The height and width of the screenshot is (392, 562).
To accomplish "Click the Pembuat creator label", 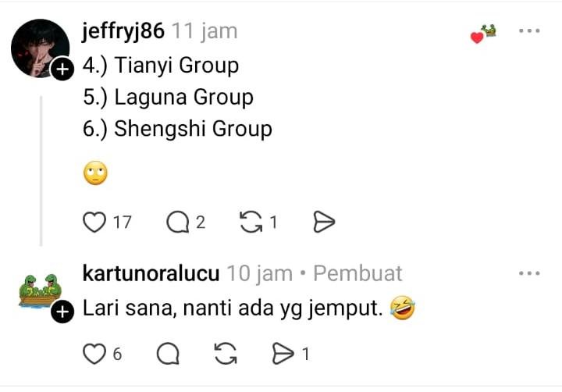I will click(x=357, y=273).
